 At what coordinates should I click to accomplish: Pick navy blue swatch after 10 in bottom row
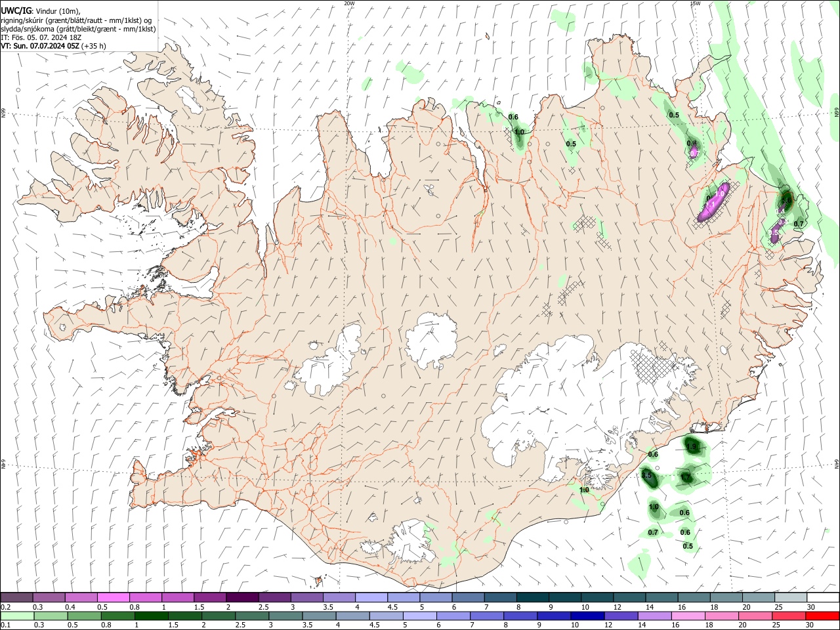point(587,616)
